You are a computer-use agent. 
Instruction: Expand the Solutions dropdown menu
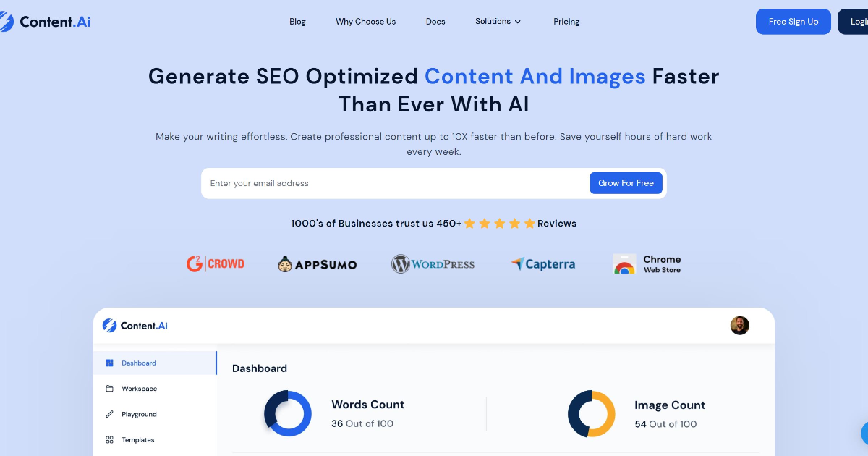click(498, 22)
